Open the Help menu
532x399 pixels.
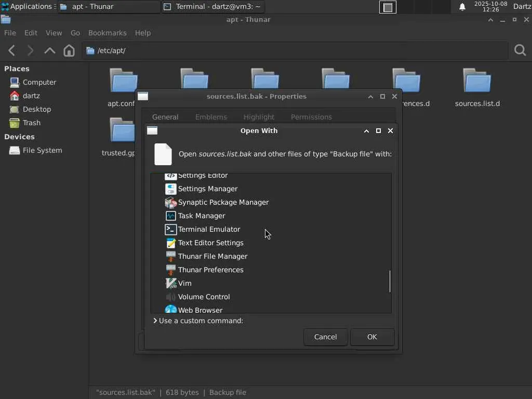(x=142, y=33)
